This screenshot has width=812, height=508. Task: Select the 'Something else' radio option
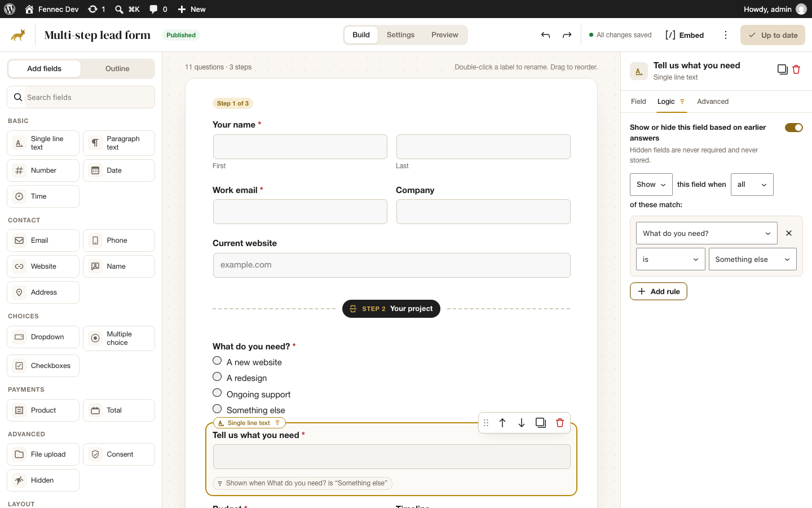click(x=217, y=409)
